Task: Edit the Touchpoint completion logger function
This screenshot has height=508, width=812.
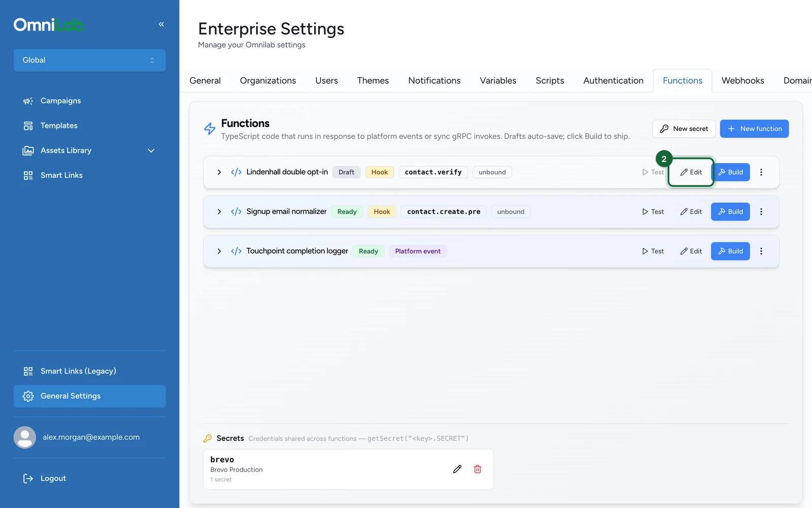Action: (691, 251)
